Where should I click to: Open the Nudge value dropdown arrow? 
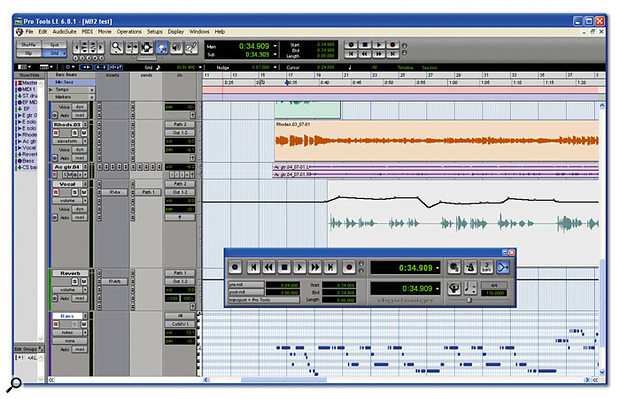275,68
